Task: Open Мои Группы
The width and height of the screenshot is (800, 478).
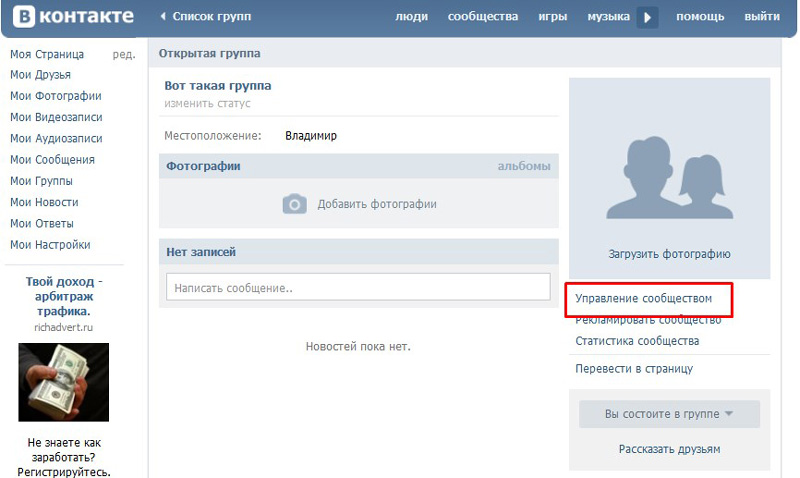Action: coord(41,181)
